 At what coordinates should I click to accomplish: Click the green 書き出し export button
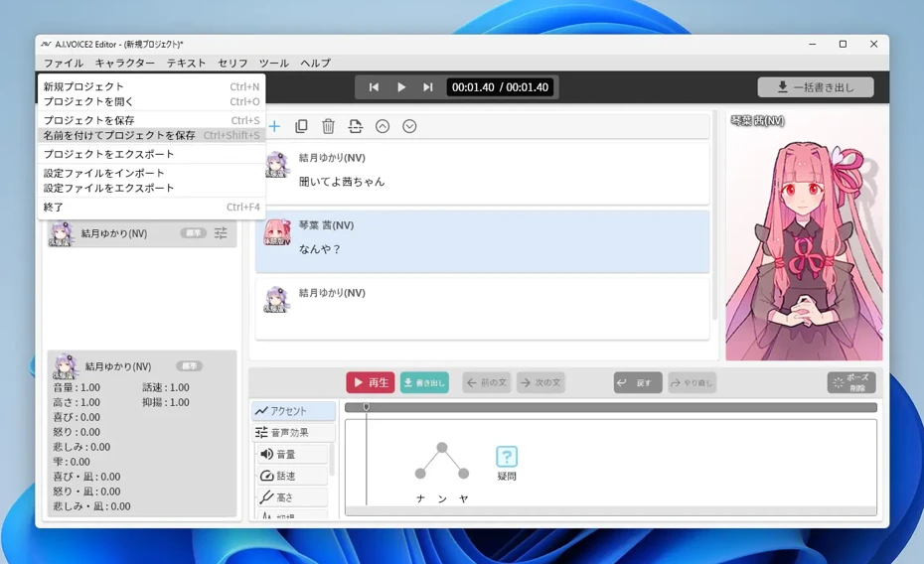(x=424, y=382)
